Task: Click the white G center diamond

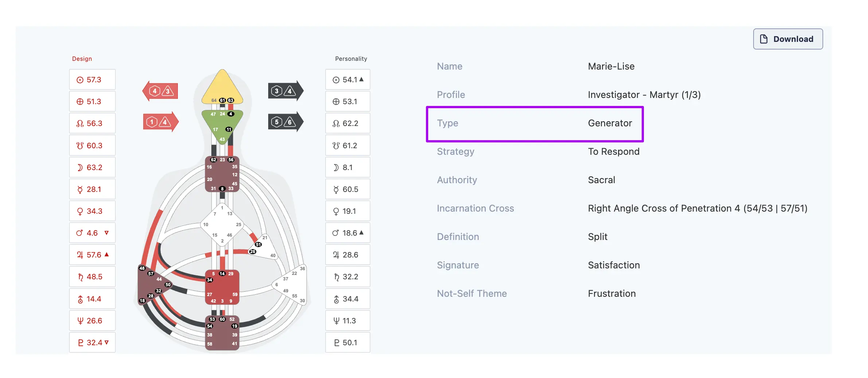Action: pyautogui.click(x=222, y=225)
